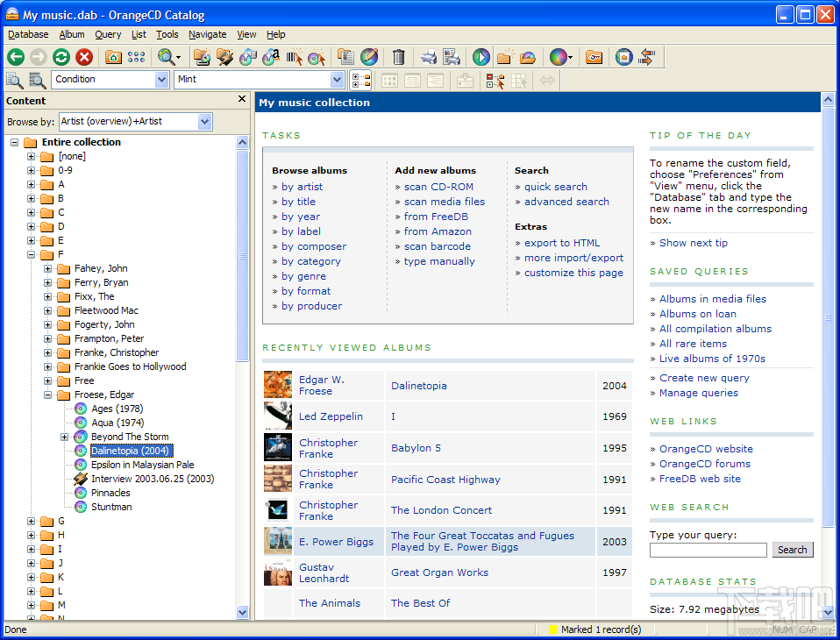Click the green Play button icon
The height and width of the screenshot is (640, 840).
[481, 57]
